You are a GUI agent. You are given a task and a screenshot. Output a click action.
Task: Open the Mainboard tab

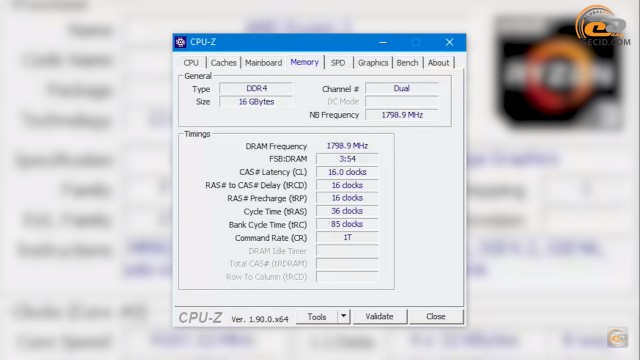coord(263,63)
